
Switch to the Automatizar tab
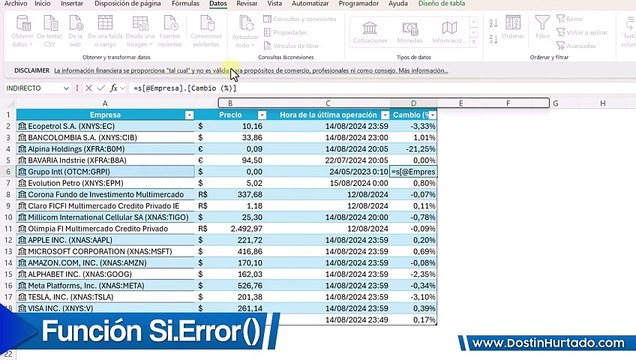(310, 4)
